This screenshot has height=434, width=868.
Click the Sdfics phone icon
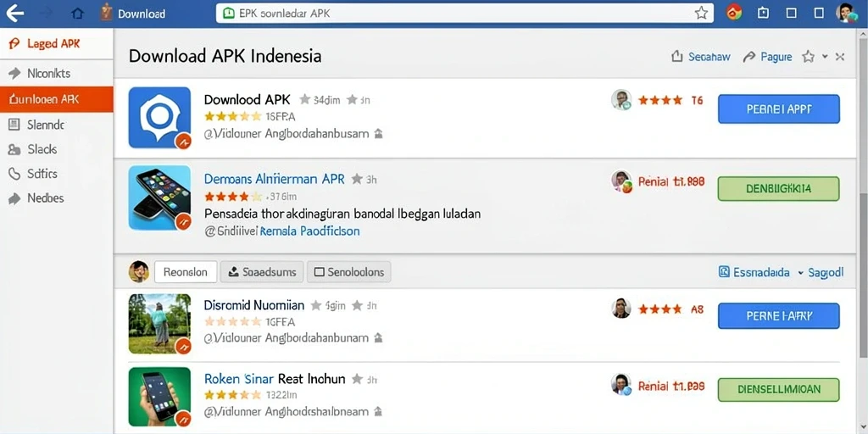click(14, 173)
